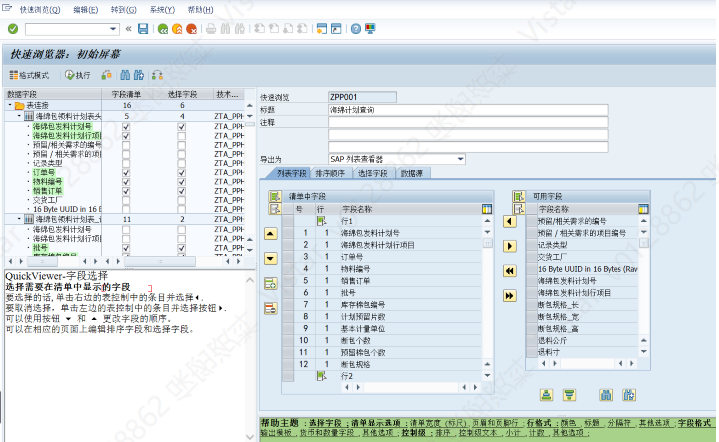Click the double left arrow to add all fields
This screenshot has width=719, height=442.
point(509,271)
